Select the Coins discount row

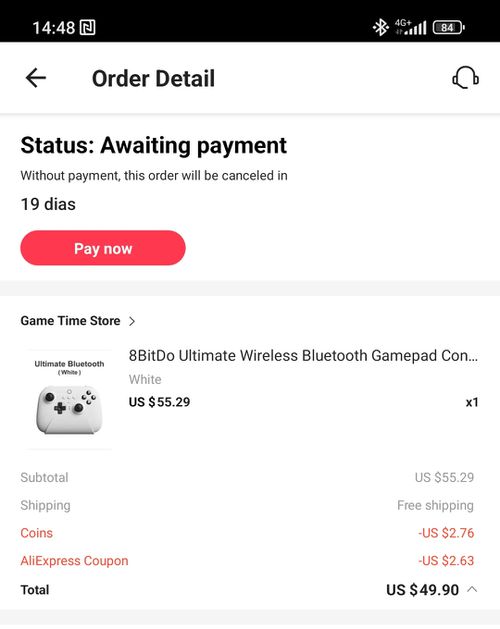pos(247,533)
